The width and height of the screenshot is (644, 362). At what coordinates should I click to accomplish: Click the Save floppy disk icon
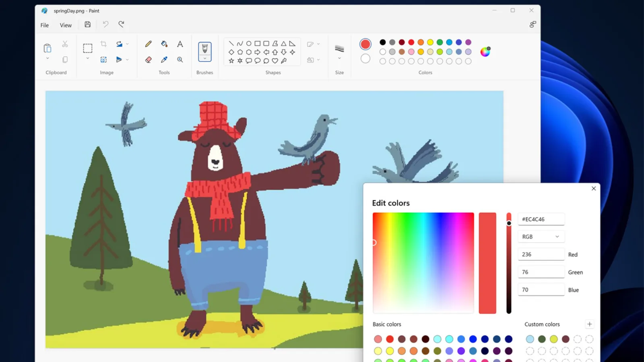click(87, 25)
